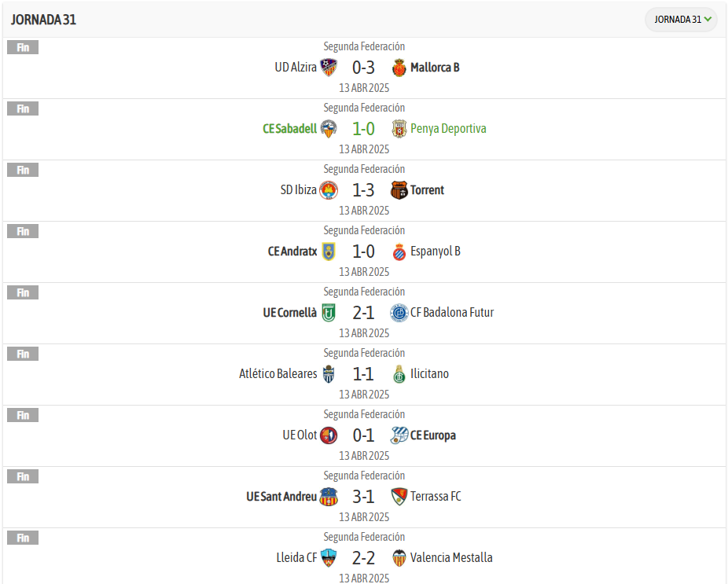This screenshot has height=584, width=728.
Task: Open the Jornada 31 dropdown selector
Action: (x=681, y=20)
